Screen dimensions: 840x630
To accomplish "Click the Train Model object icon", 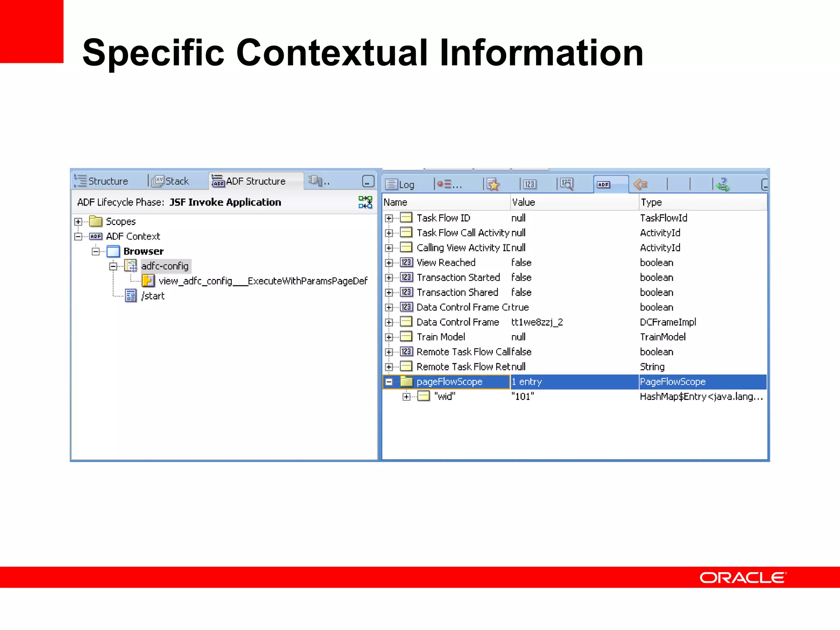I will (406, 337).
